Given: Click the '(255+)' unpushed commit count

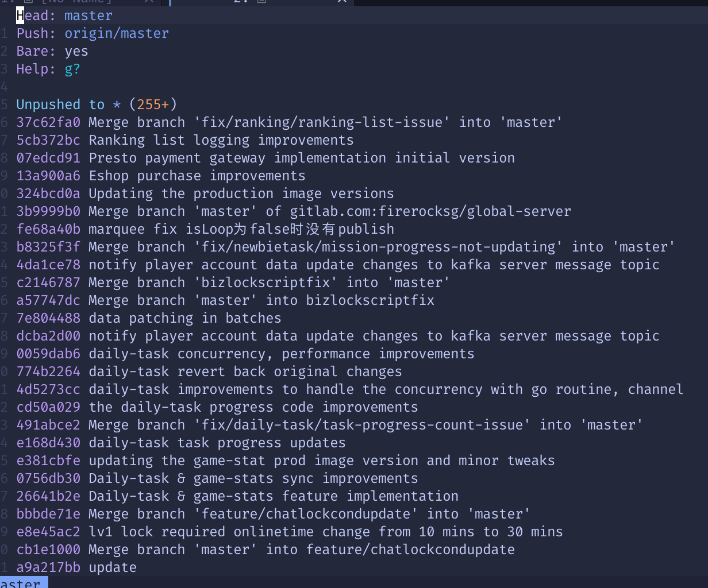Looking at the screenshot, I should 153,104.
